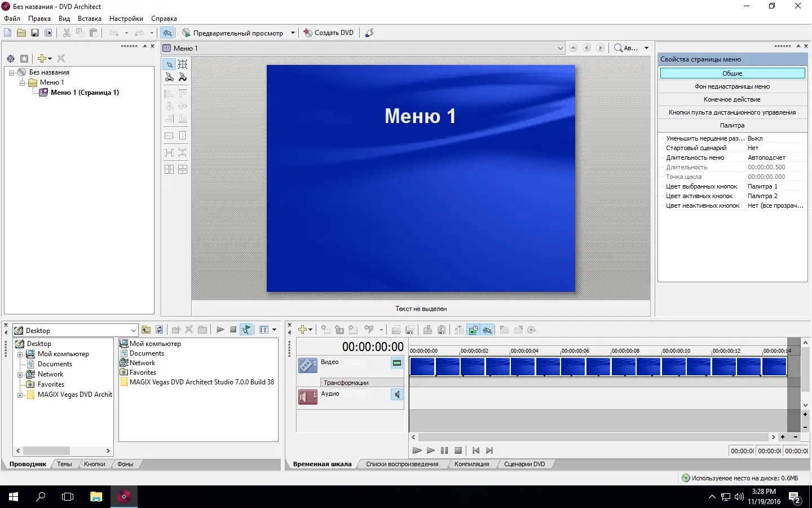
Task: Click the play preview icon above Explorer panel
Action: pos(220,330)
